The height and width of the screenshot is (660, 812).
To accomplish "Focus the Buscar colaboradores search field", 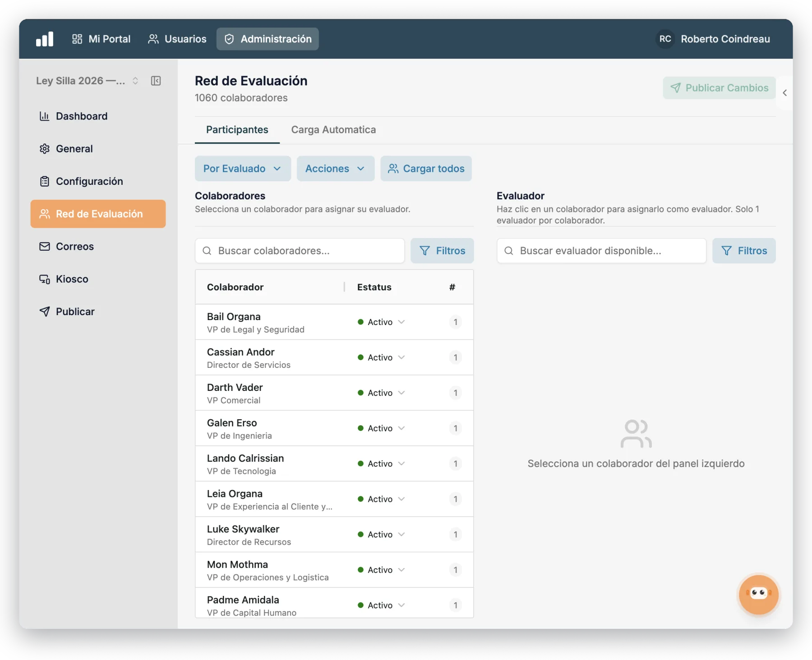I will (300, 251).
